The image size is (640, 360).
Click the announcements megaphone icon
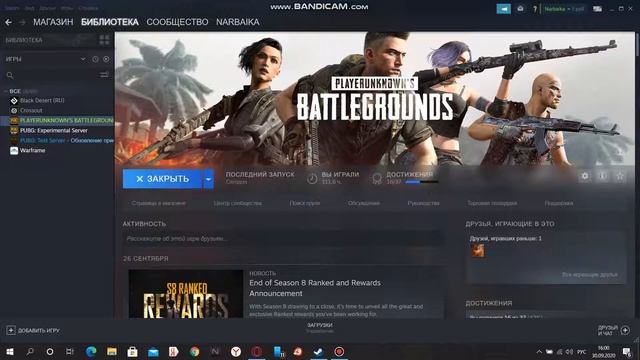(504, 9)
